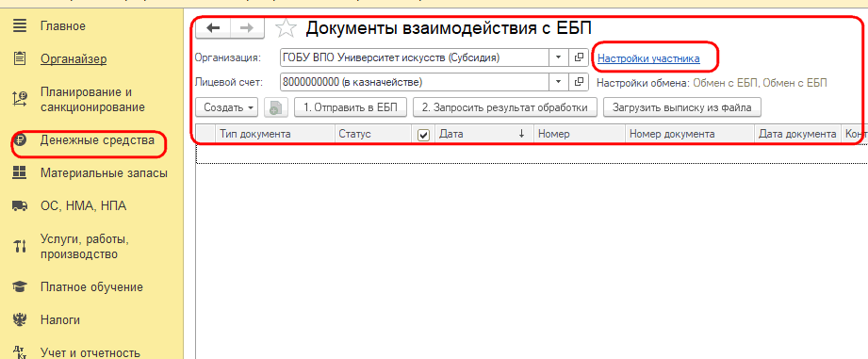
Task: Click the coat of arms icon beside Налоги
Action: point(20,319)
